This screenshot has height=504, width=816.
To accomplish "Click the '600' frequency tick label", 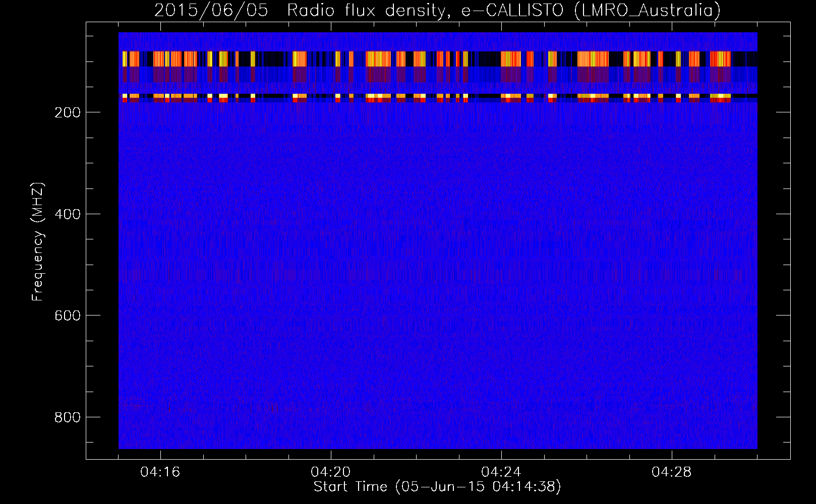I will pos(67,316).
